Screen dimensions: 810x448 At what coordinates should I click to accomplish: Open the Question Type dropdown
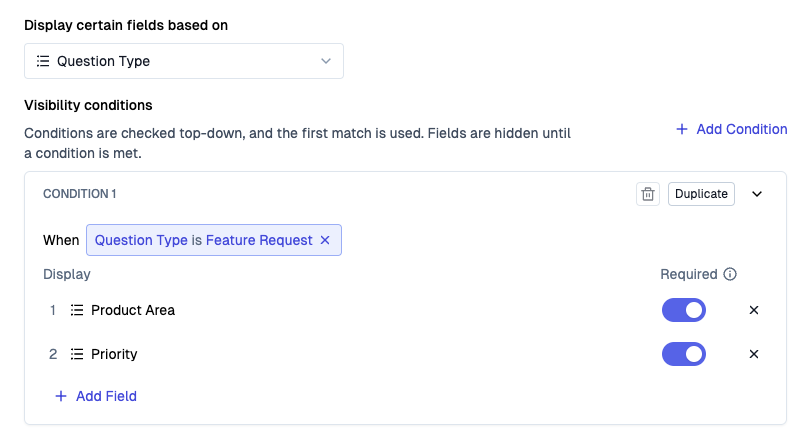pyautogui.click(x=184, y=61)
